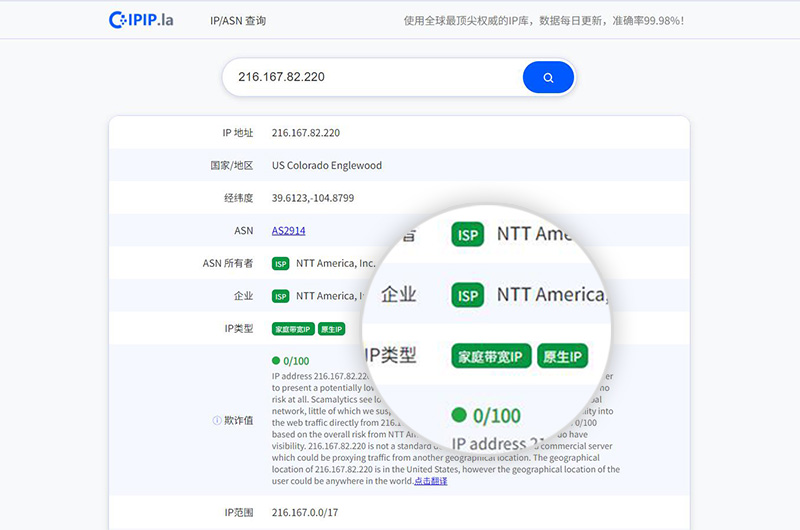This screenshot has height=530, width=800.
Task: Select the small 家庭带宽IP tag
Action: click(293, 329)
